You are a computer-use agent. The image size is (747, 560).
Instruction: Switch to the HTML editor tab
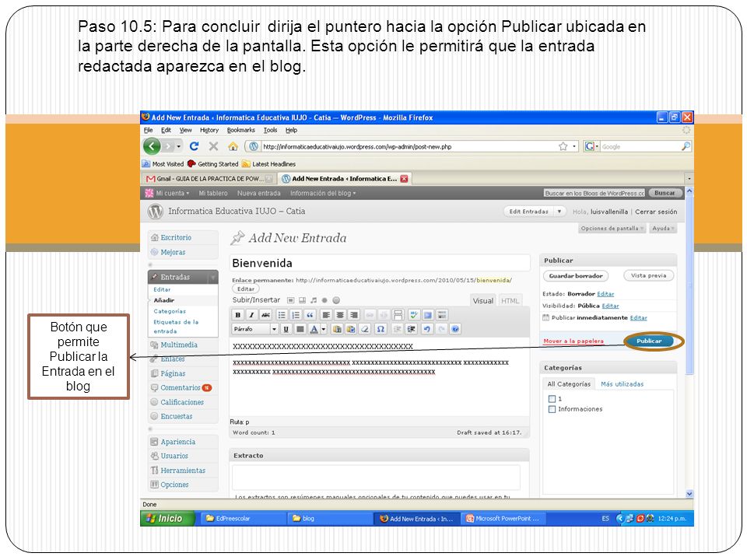pyautogui.click(x=510, y=301)
